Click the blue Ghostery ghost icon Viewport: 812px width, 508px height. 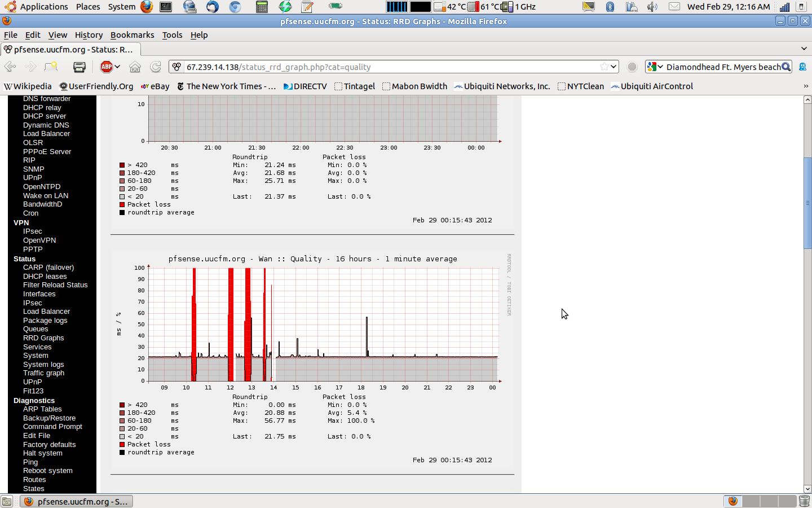point(802,67)
